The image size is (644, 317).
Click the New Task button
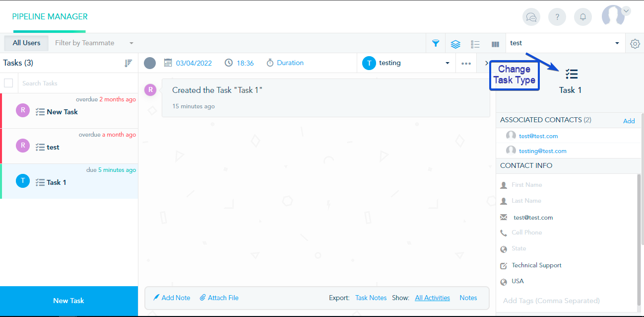click(x=69, y=301)
